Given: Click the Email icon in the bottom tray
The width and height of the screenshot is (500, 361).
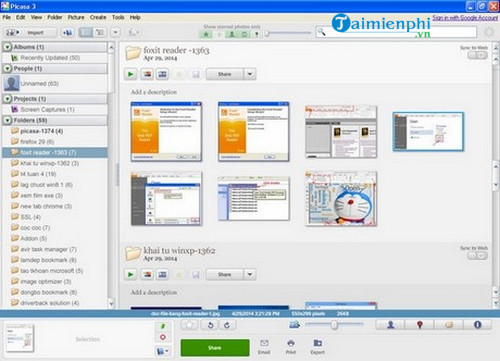Looking at the screenshot, I should click(x=264, y=347).
